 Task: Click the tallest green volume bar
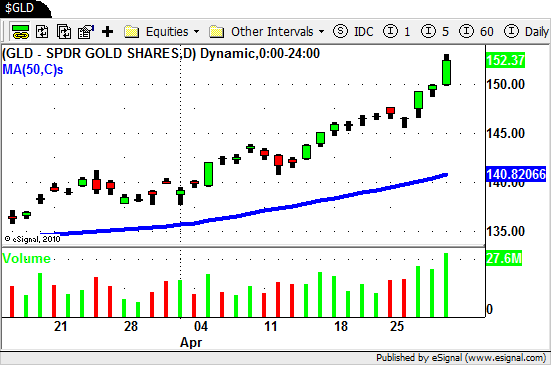pos(446,285)
